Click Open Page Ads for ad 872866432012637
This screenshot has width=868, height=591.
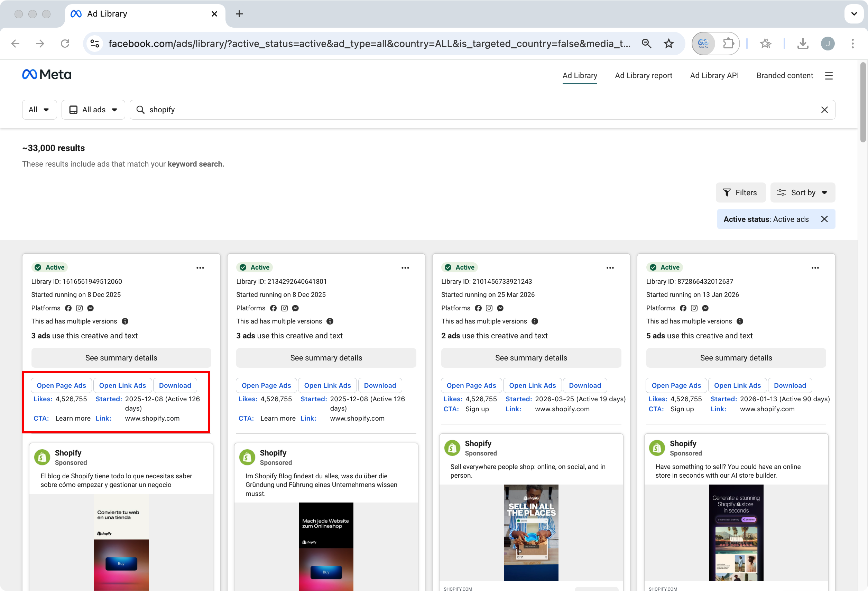[x=676, y=386]
